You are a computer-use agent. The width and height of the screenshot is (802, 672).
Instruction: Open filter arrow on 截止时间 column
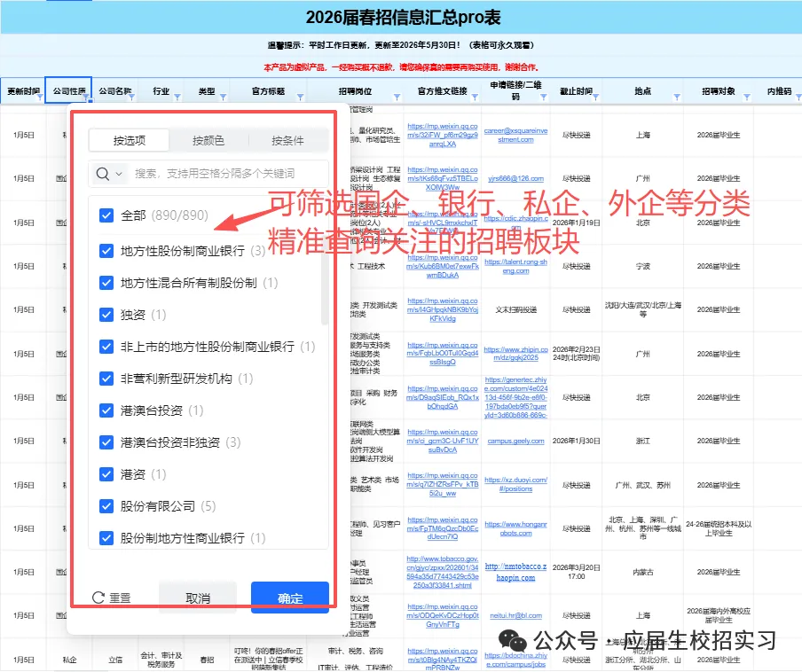point(595,97)
